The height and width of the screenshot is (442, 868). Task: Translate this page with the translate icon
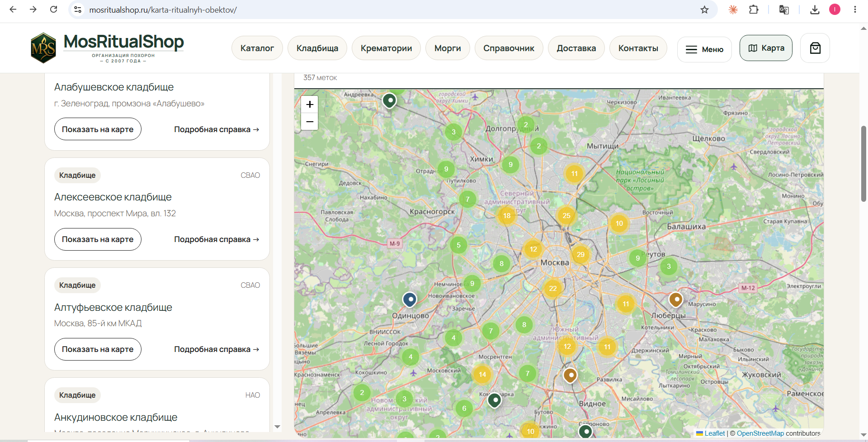784,10
